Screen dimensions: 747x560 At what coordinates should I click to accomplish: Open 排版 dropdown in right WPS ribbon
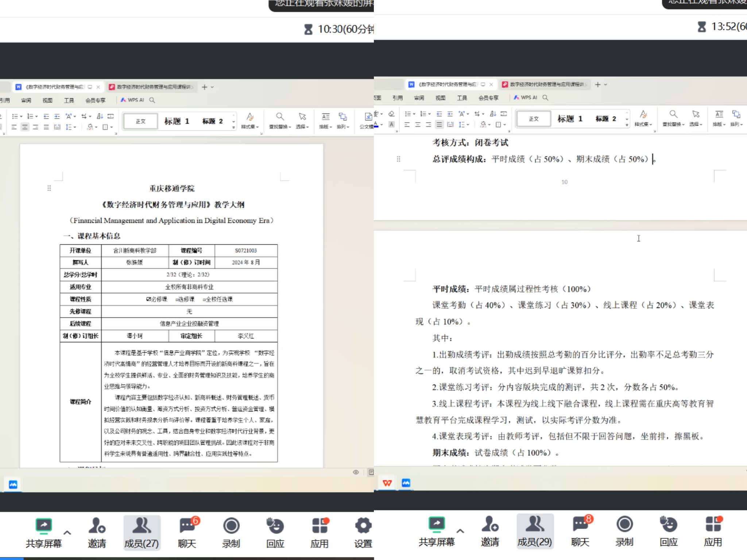[719, 118]
